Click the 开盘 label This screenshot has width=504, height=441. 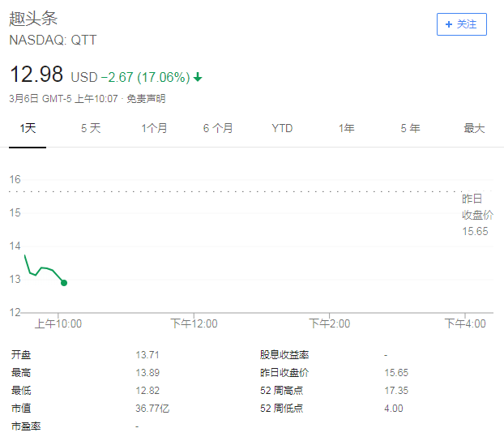pyautogui.click(x=21, y=355)
